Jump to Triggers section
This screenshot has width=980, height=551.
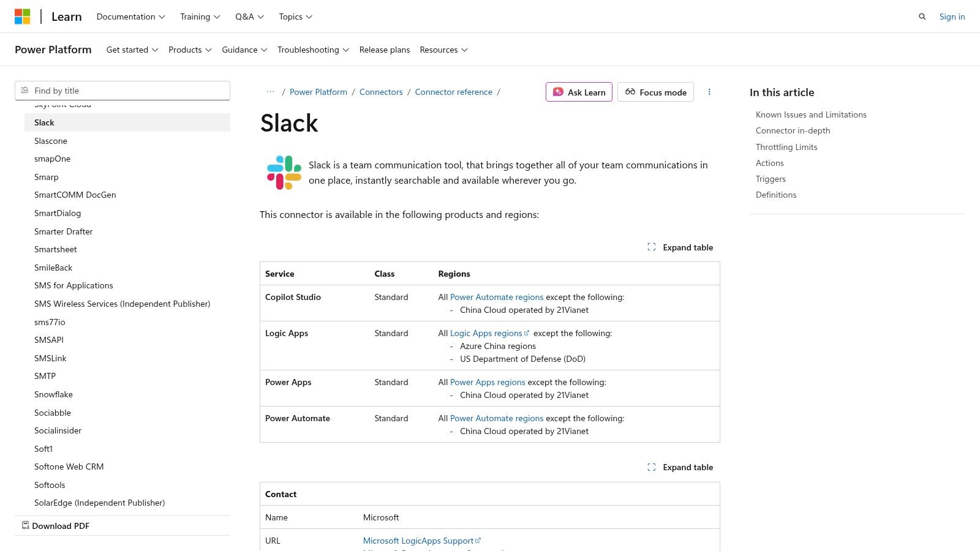pos(771,179)
